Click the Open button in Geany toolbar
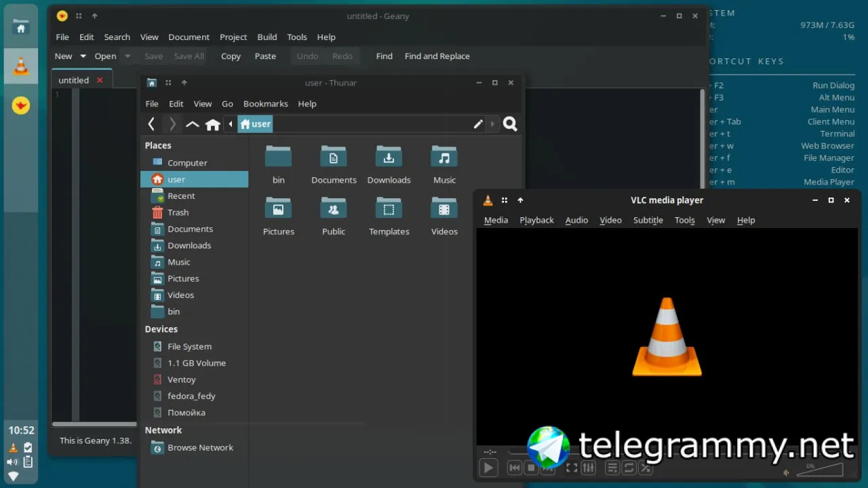 [105, 56]
